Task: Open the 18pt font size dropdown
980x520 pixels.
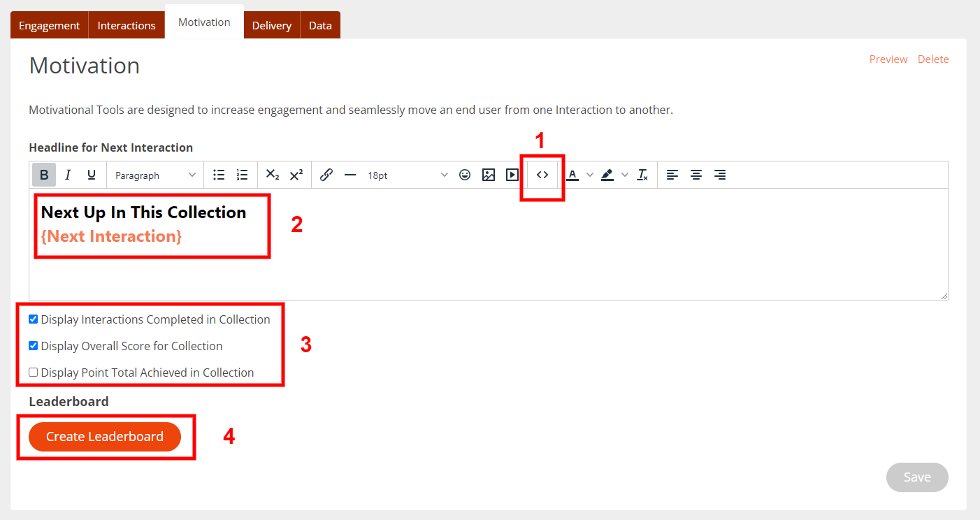Action: tap(408, 175)
